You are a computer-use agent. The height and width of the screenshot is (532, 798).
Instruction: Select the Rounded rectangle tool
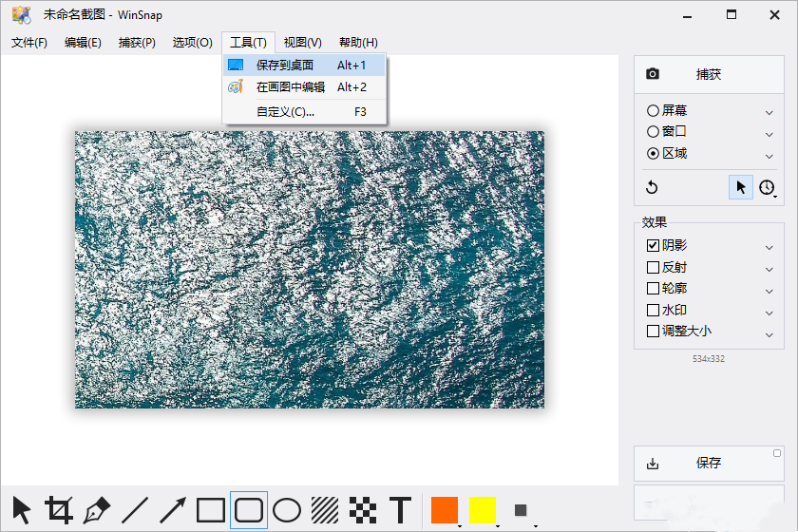point(249,510)
